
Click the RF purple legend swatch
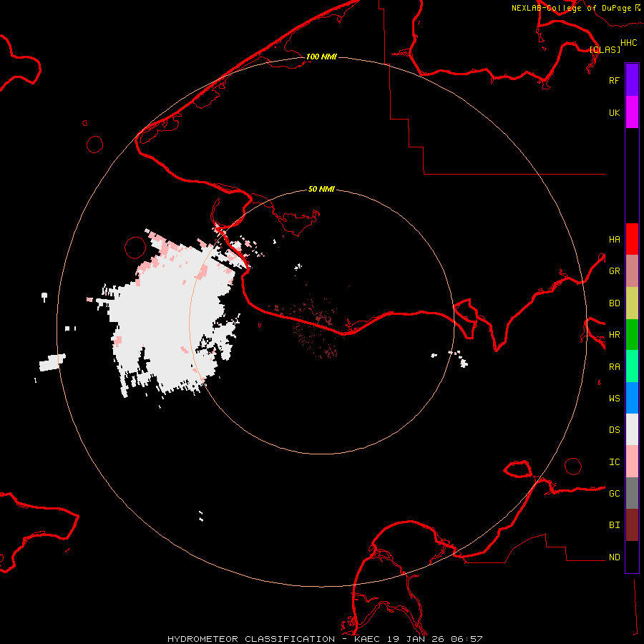pyautogui.click(x=632, y=80)
